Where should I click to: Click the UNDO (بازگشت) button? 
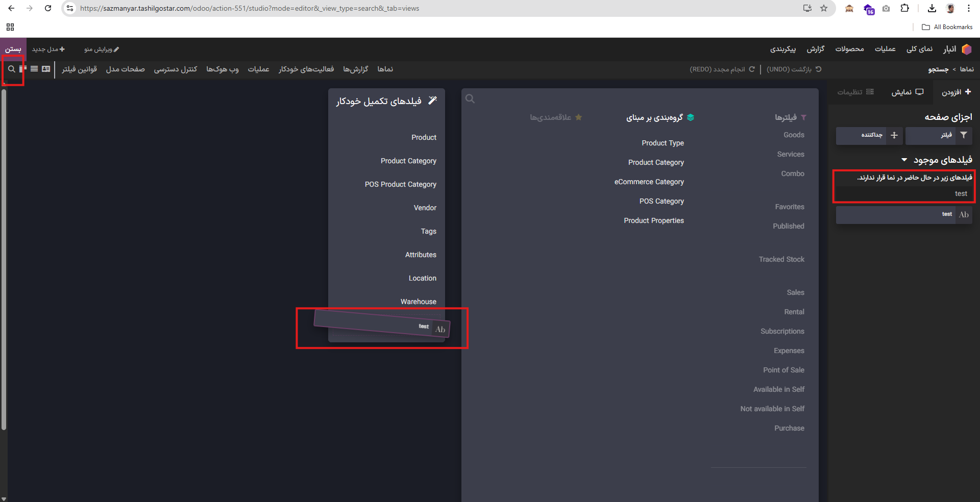click(x=794, y=69)
